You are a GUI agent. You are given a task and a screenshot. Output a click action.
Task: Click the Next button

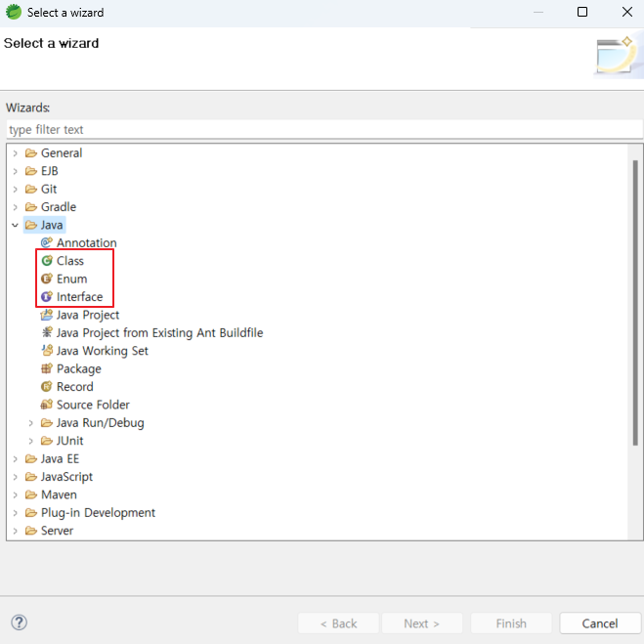[x=422, y=623]
